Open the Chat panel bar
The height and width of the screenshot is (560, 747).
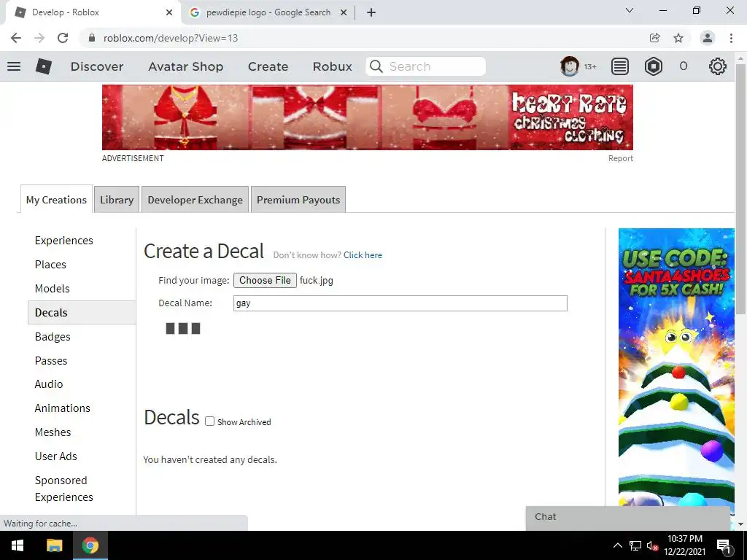(x=627, y=517)
